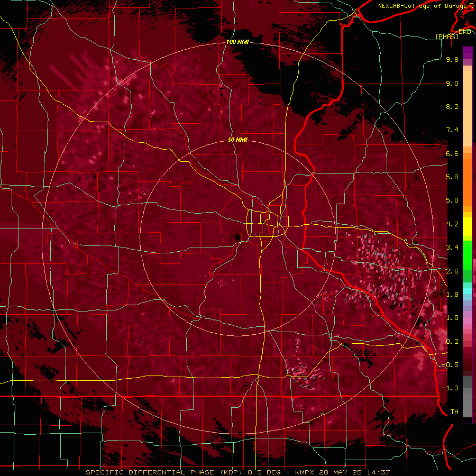Click the 3.4 scale value
This screenshot has height=476, width=476.
point(452,248)
